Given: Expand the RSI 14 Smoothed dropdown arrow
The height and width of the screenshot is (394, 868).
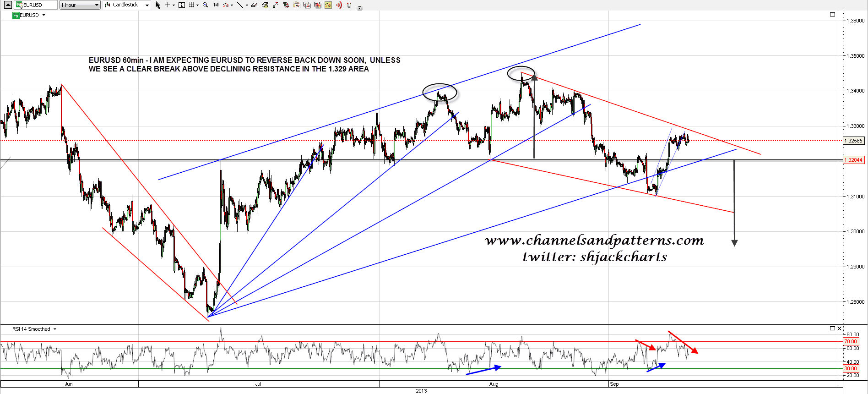Looking at the screenshot, I should pyautogui.click(x=55, y=329).
